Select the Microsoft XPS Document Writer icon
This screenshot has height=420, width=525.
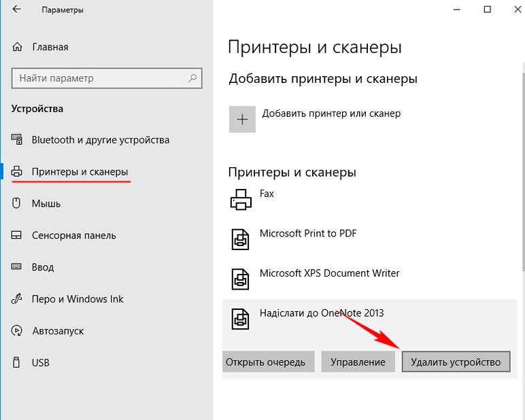tap(241, 278)
